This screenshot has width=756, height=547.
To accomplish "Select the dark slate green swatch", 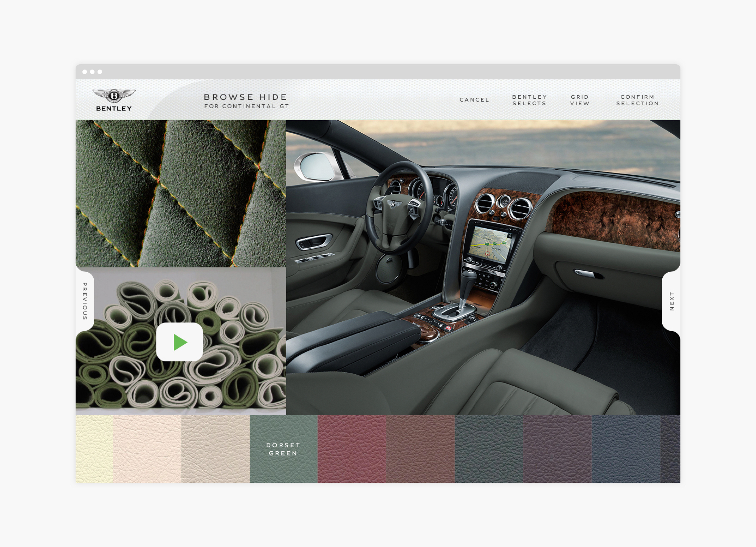I will [x=489, y=449].
